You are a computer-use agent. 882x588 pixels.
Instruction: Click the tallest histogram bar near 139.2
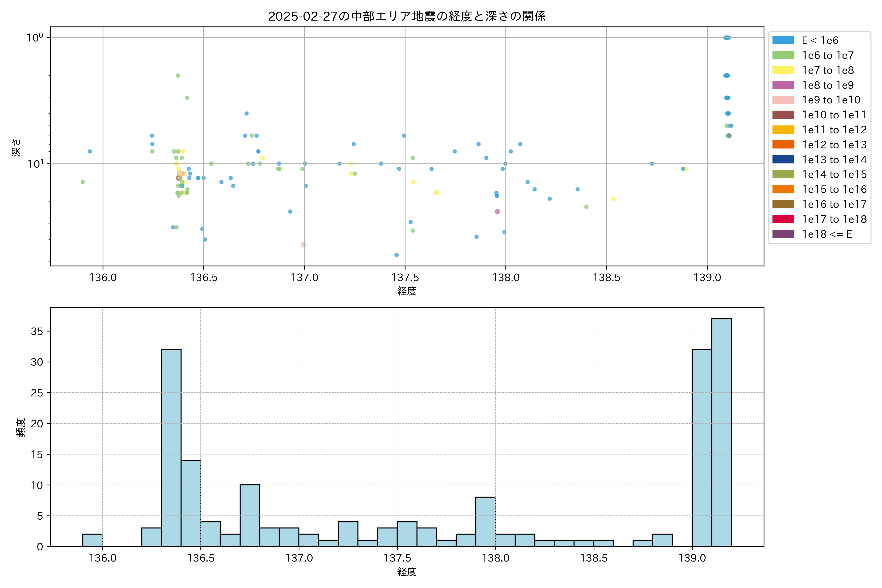click(721, 432)
